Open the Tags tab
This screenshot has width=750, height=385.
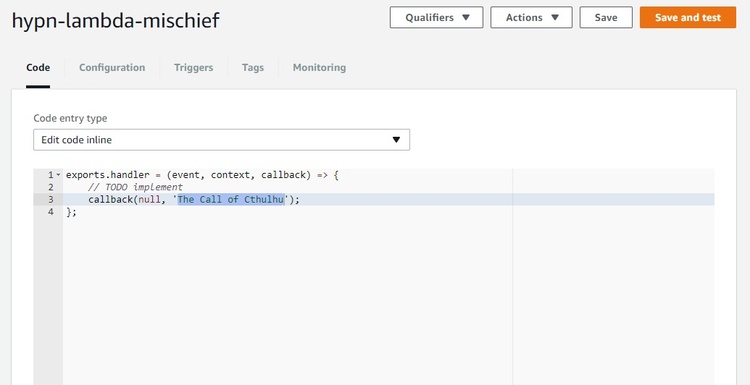253,67
